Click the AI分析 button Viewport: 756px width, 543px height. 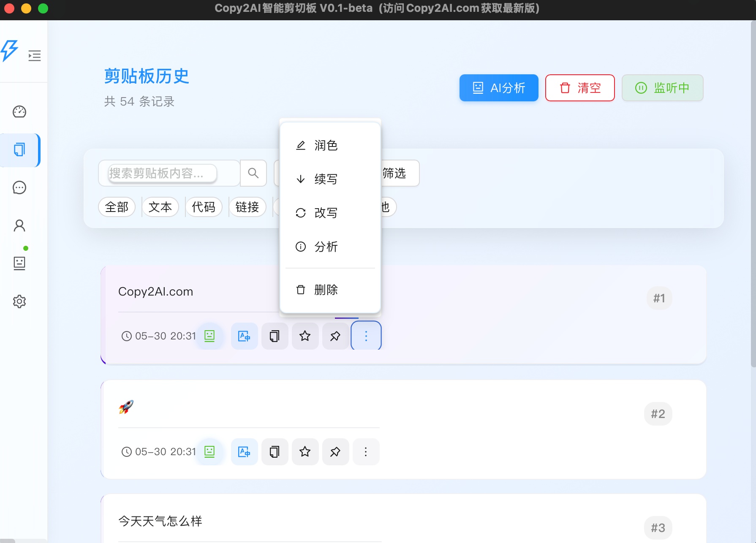[498, 88]
